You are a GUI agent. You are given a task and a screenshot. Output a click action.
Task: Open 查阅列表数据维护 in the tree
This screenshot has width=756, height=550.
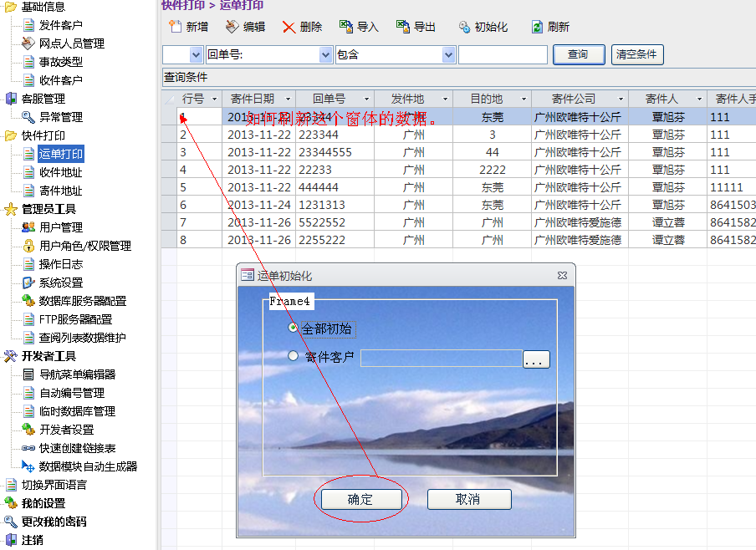pos(83,338)
